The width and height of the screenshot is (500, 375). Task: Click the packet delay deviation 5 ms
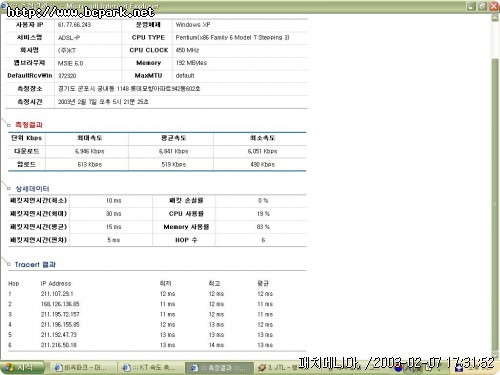tap(114, 240)
